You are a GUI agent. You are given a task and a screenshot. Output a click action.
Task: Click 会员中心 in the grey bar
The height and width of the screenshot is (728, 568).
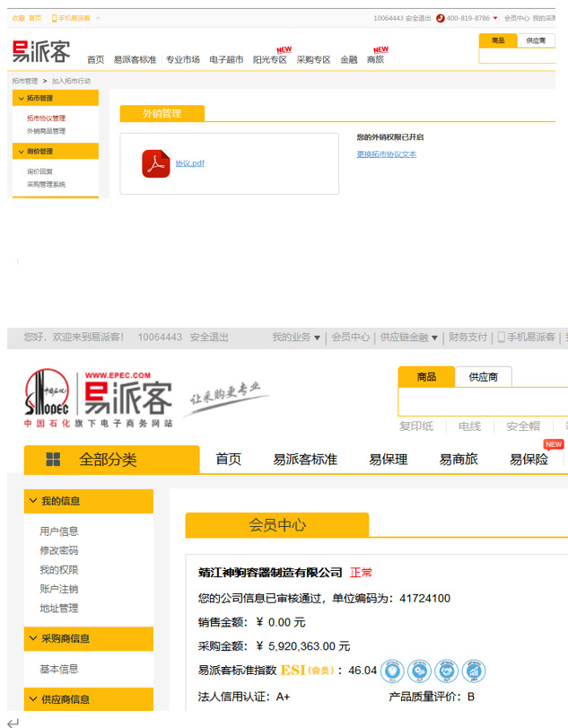click(350, 338)
